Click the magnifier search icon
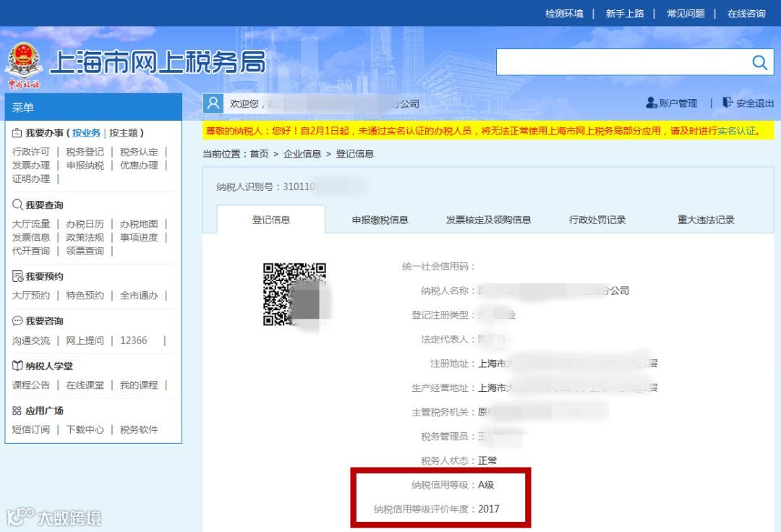Viewport: 781px width, 532px height. tap(759, 63)
